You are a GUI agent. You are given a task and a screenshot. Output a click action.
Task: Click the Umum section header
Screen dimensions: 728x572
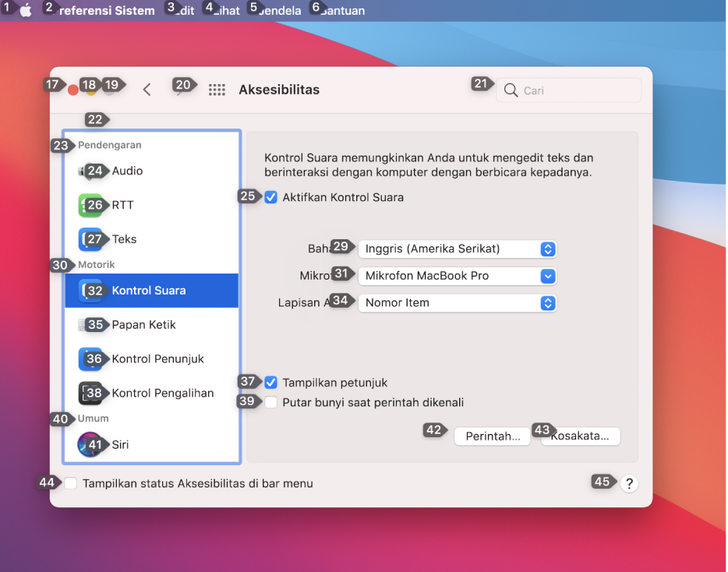pyautogui.click(x=93, y=418)
